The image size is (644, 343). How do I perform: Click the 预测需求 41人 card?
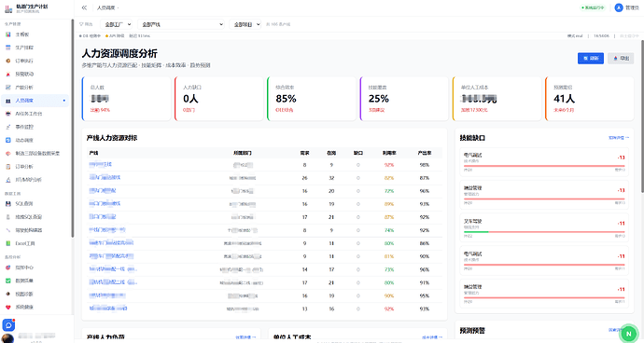click(589, 99)
